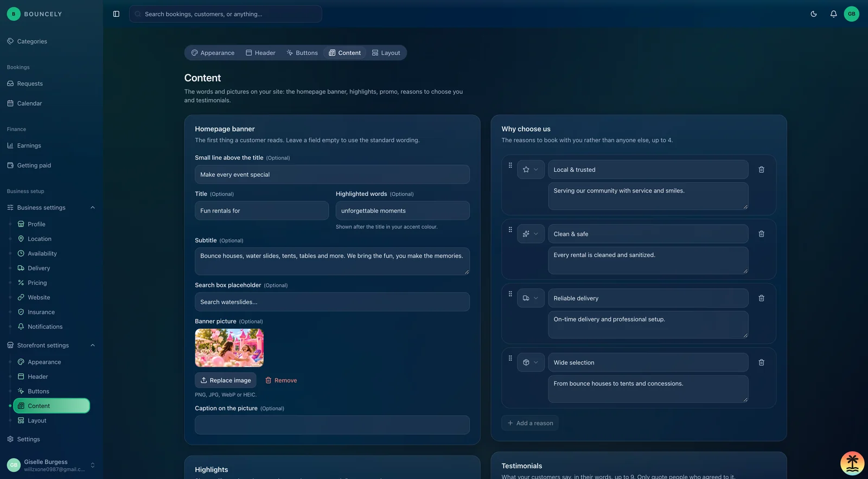Go to Availability settings

tap(42, 253)
